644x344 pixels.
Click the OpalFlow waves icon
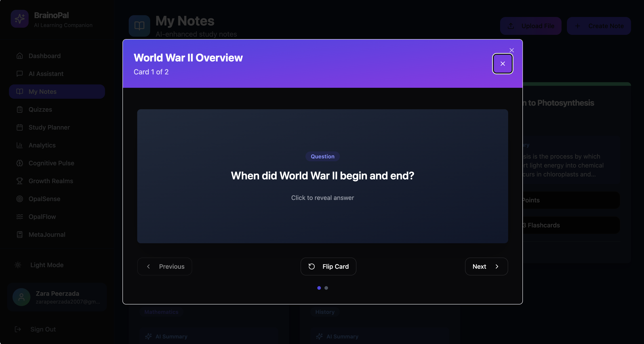[x=19, y=217]
